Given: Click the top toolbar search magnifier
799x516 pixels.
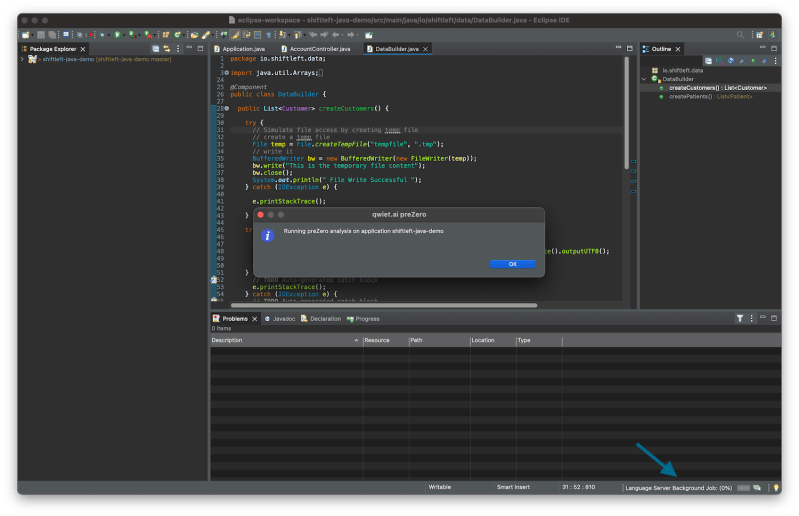Looking at the screenshot, I should tap(740, 35).
